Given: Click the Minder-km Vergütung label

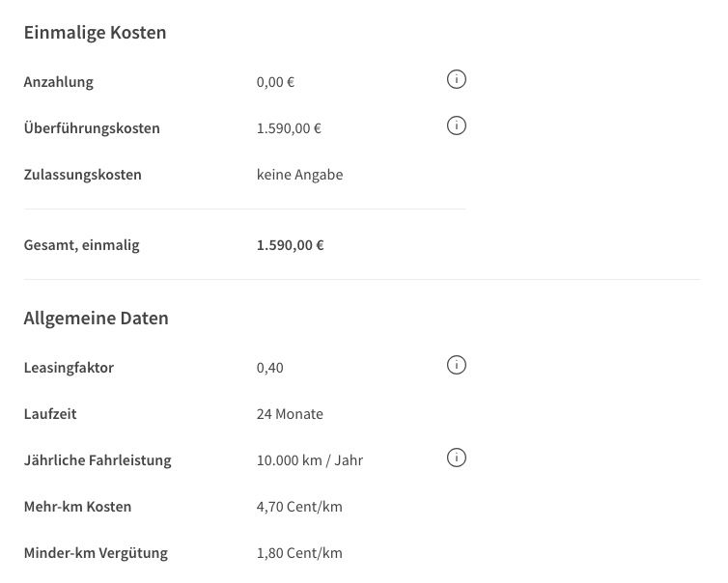Looking at the screenshot, I should [x=96, y=553].
